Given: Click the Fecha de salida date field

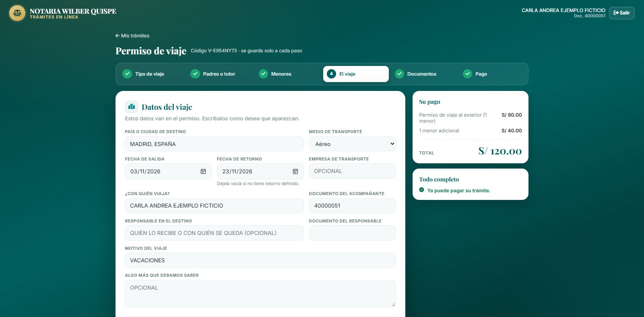Looking at the screenshot, I should point(168,171).
